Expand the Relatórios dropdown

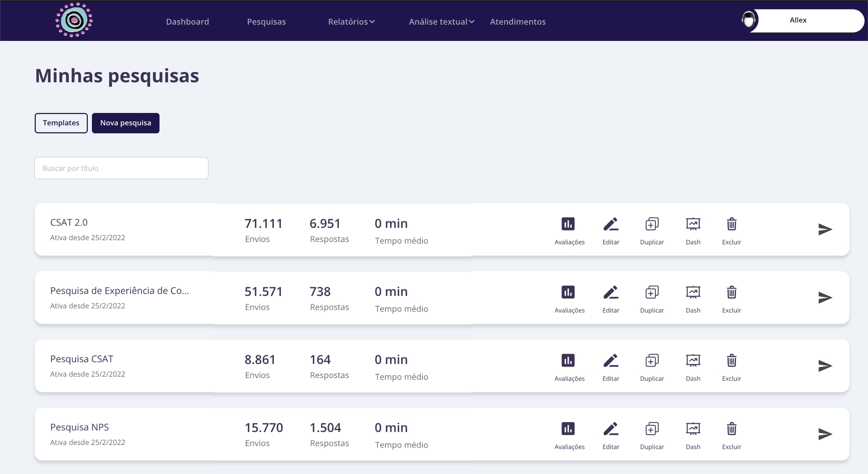351,22
